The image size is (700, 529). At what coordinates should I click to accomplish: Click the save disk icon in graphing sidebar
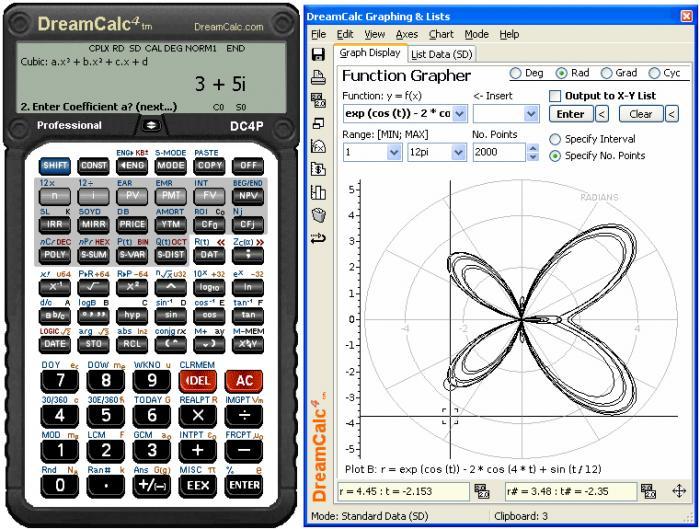click(x=318, y=54)
